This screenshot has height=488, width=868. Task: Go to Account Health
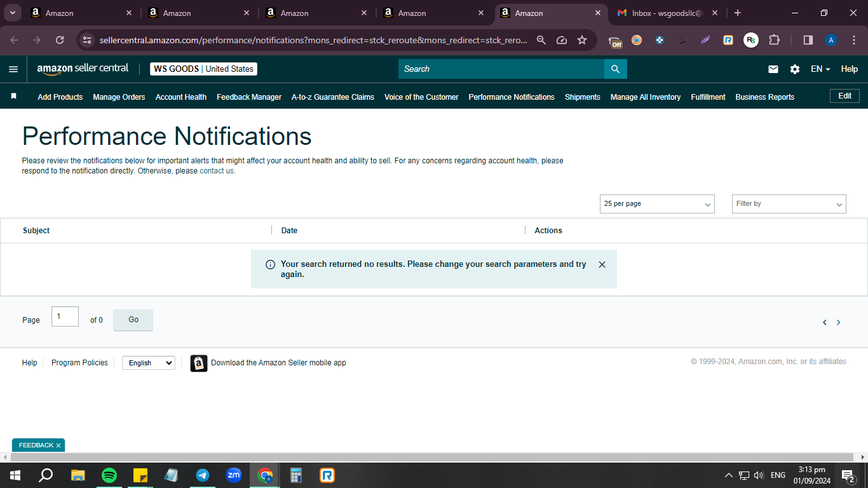(x=181, y=97)
